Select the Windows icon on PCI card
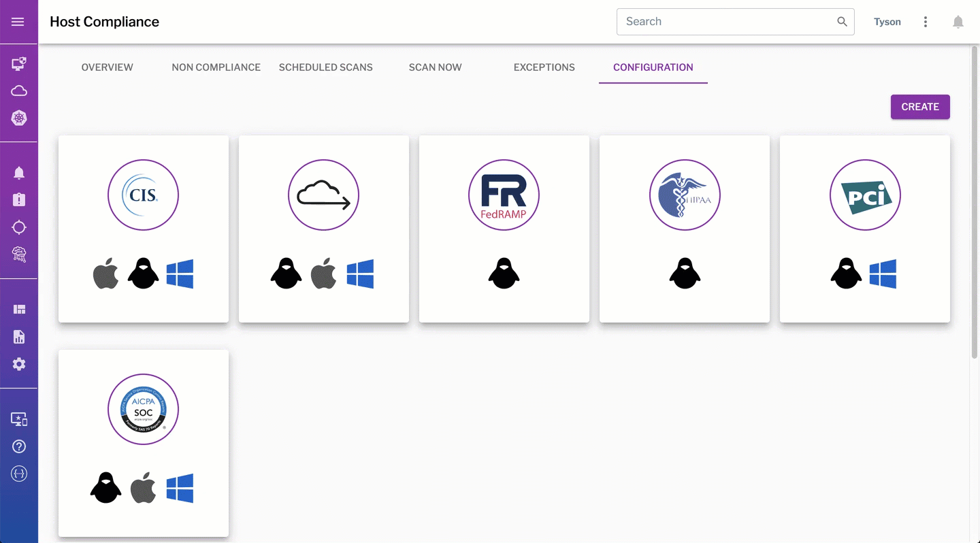The height and width of the screenshot is (543, 980). tap(883, 274)
